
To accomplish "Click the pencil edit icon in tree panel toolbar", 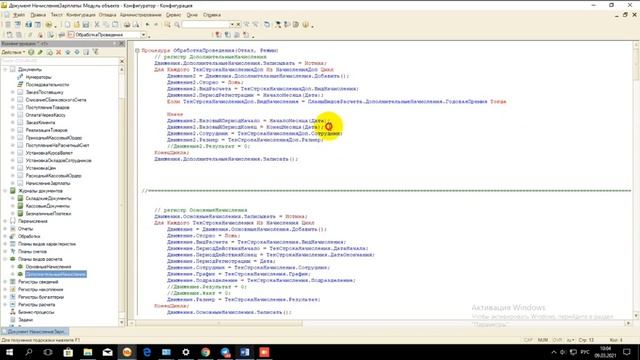I will (x=40, y=52).
